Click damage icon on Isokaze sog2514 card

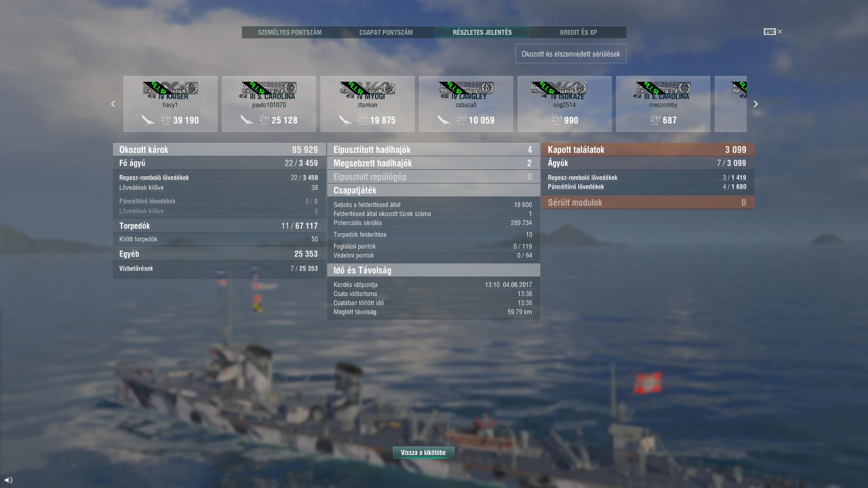coord(557,120)
